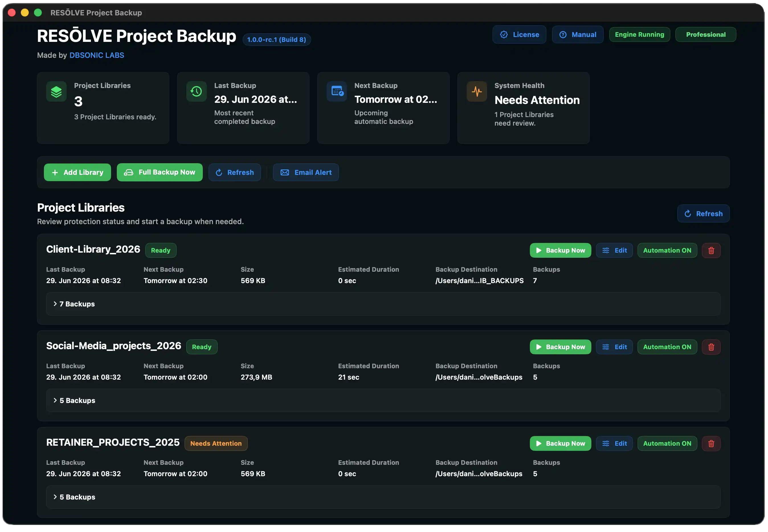This screenshot has width=768, height=532.
Task: Open the Manual help page
Action: [x=577, y=35]
